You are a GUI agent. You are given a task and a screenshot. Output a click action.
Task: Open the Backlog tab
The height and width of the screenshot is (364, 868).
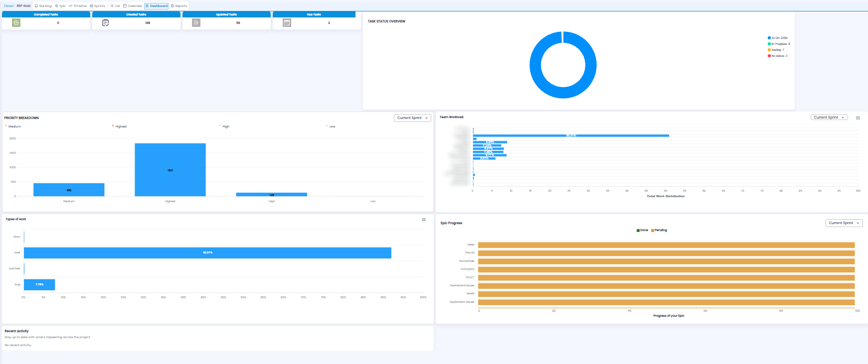pyautogui.click(x=43, y=6)
